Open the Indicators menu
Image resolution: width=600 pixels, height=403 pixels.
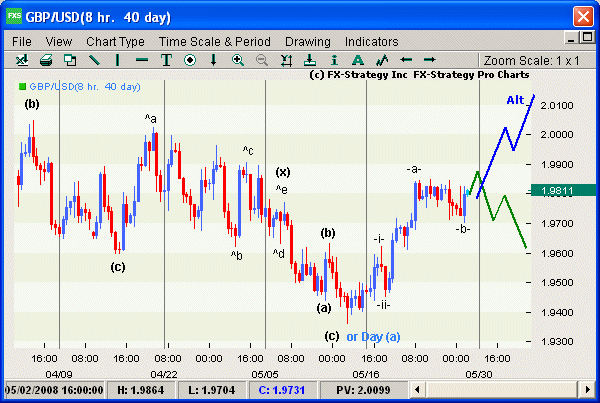372,41
